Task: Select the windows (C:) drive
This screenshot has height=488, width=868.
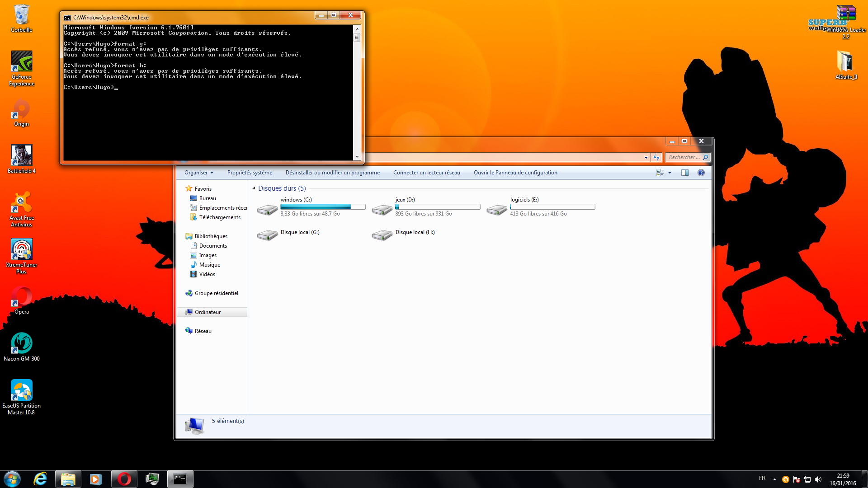Action: point(311,206)
